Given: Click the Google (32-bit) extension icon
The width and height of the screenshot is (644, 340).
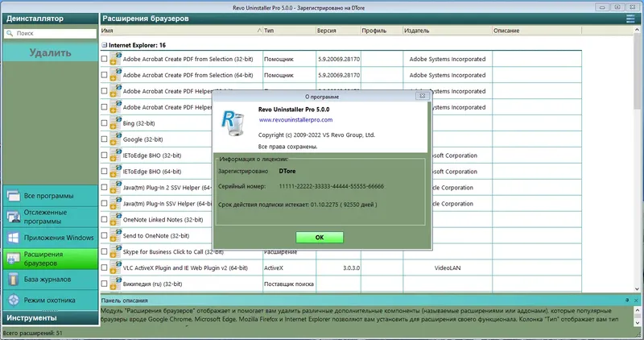Looking at the screenshot, I should point(115,139).
